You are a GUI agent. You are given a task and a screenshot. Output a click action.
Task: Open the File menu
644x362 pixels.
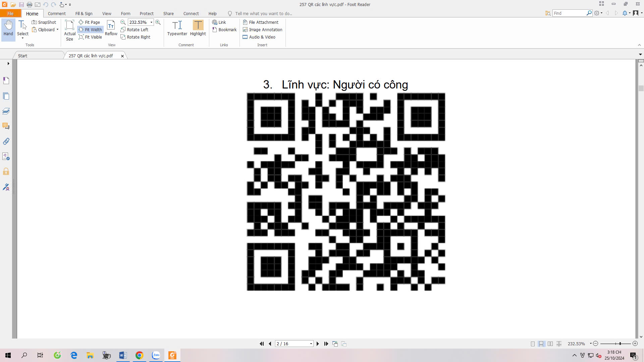tap(10, 13)
